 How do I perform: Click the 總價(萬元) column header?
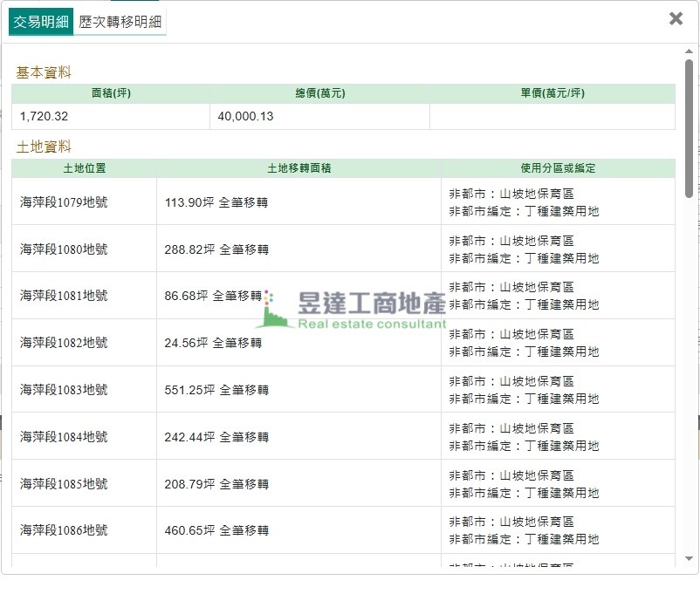point(319,93)
